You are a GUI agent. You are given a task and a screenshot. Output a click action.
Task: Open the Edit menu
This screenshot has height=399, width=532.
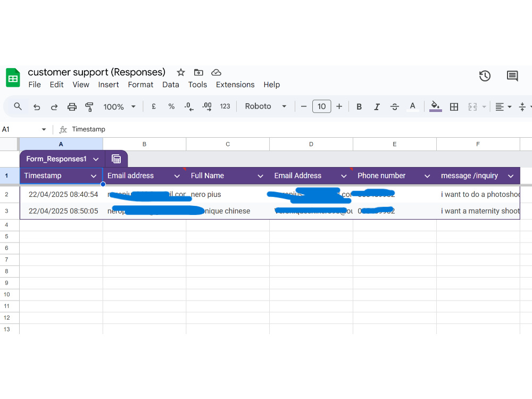point(57,85)
